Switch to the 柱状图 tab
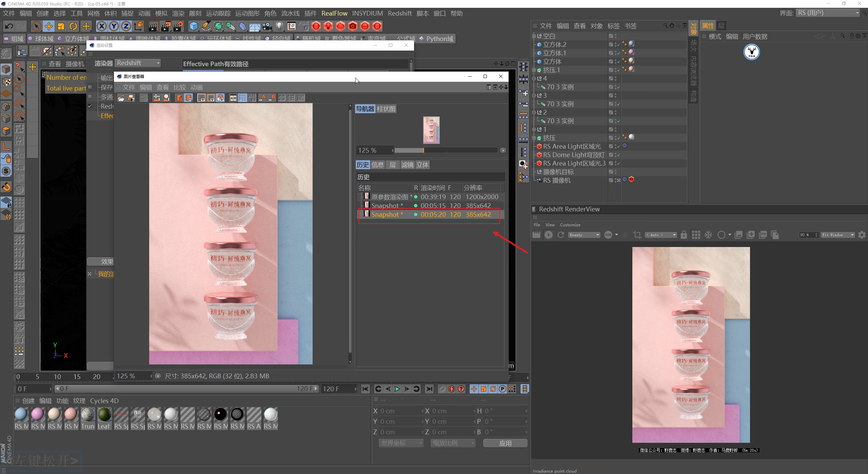Image resolution: width=868 pixels, height=474 pixels. coord(386,109)
